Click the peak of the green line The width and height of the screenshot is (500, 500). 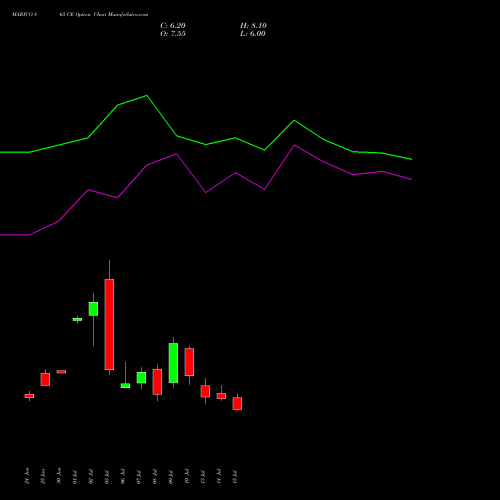coord(147,96)
